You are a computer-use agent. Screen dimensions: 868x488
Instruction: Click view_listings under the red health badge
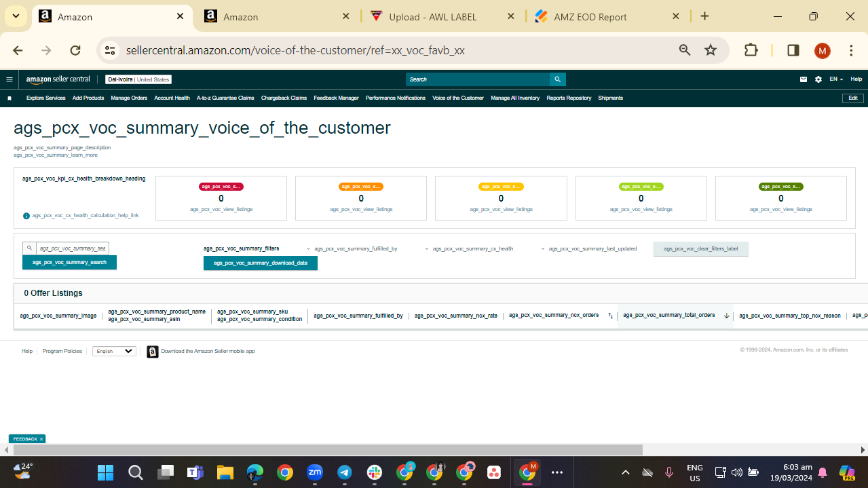221,210
